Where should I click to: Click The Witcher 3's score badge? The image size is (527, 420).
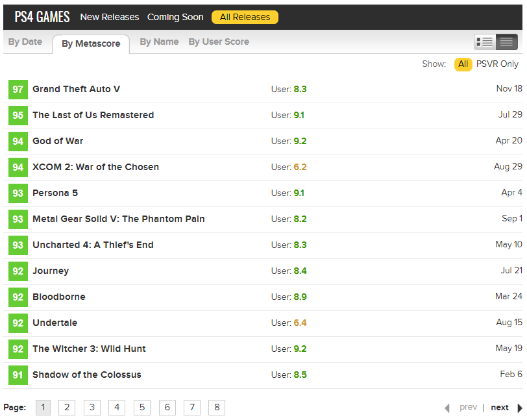(x=18, y=349)
